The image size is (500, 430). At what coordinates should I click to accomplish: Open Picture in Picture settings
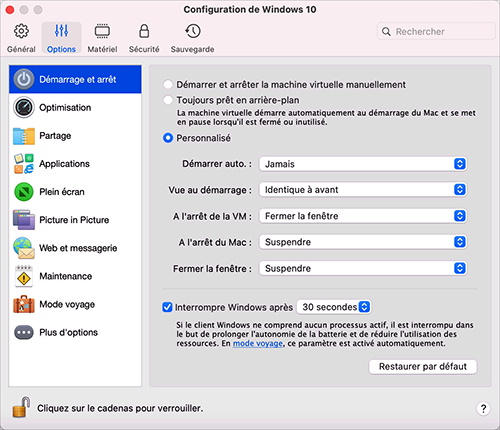(75, 220)
